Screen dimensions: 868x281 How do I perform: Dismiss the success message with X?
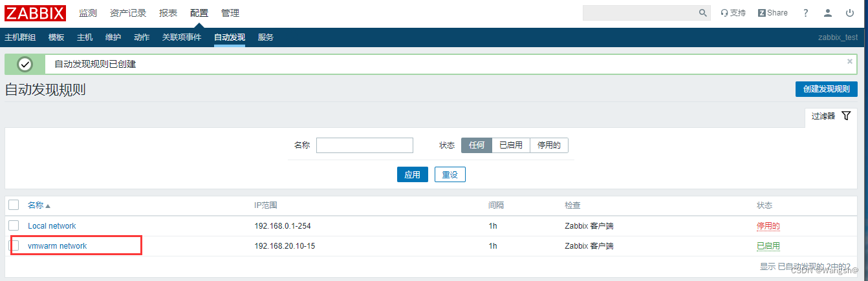(850, 61)
